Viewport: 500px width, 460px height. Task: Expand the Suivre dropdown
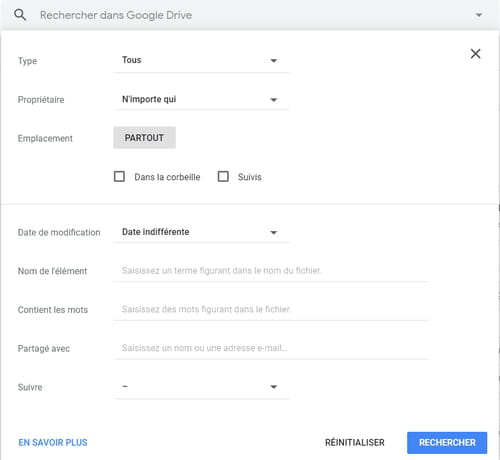pos(201,387)
